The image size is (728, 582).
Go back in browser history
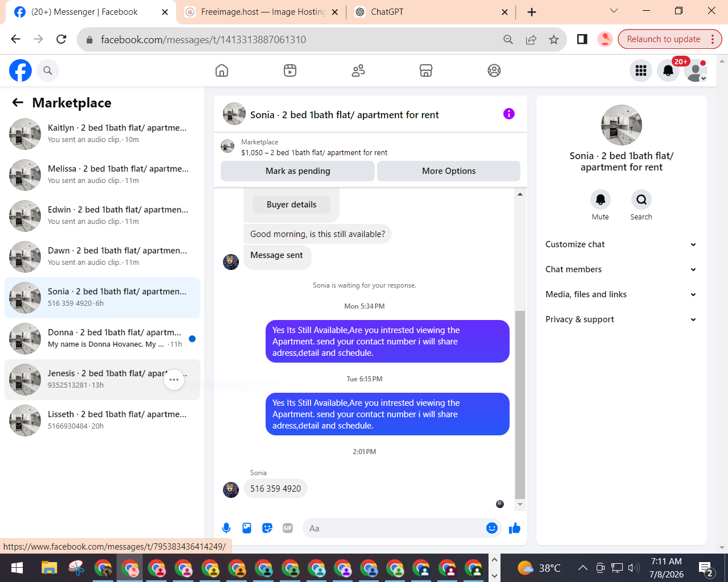pos(16,39)
